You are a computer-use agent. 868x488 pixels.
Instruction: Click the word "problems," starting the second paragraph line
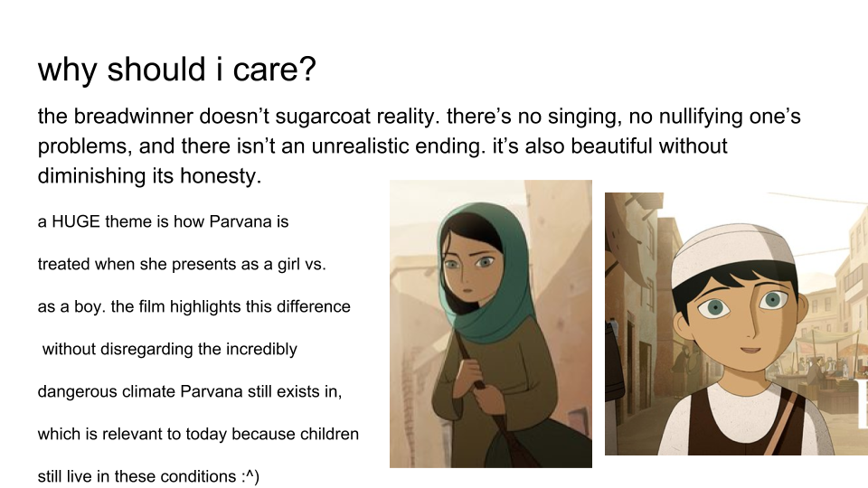click(x=80, y=145)
